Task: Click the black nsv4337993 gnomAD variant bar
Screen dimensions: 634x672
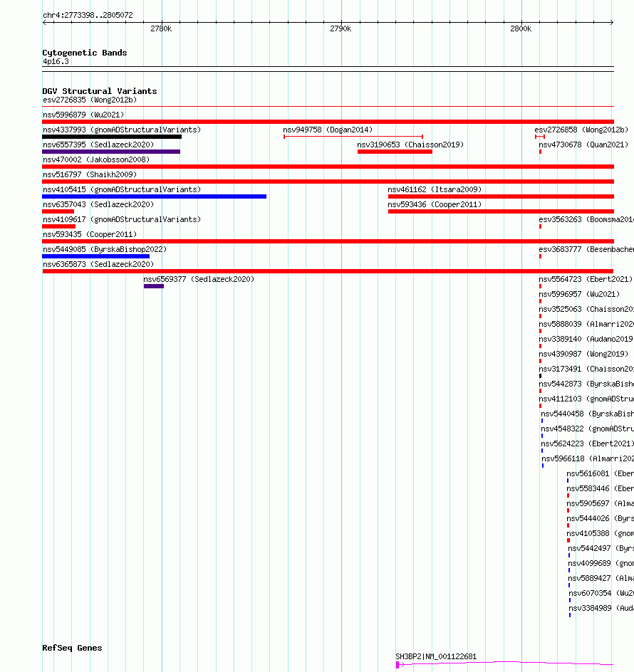Action: (112, 137)
